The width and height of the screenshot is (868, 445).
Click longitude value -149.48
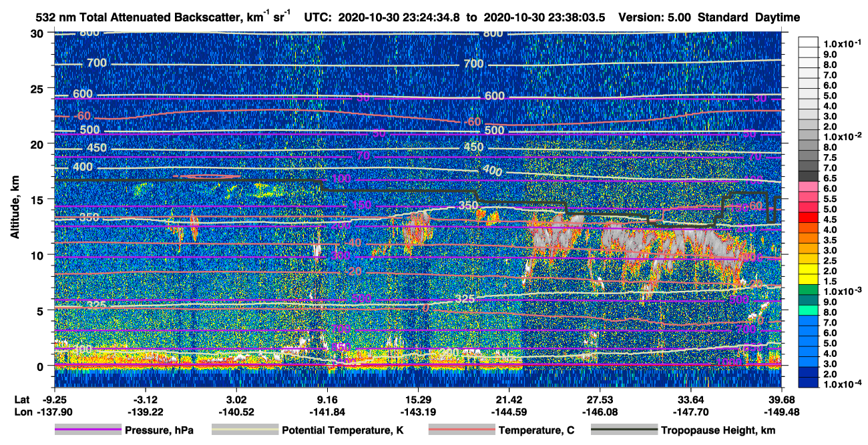(x=781, y=412)
